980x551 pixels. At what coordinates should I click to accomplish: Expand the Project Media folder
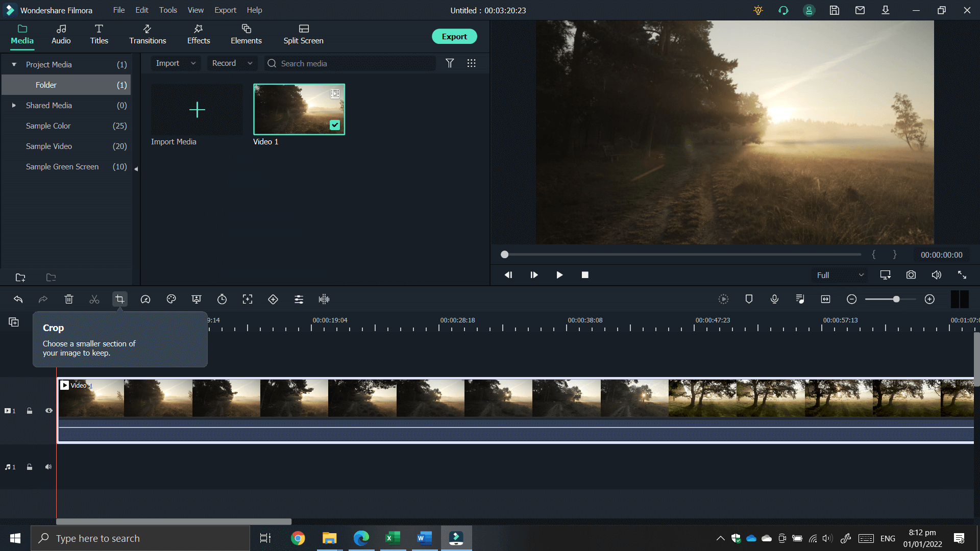coord(13,64)
